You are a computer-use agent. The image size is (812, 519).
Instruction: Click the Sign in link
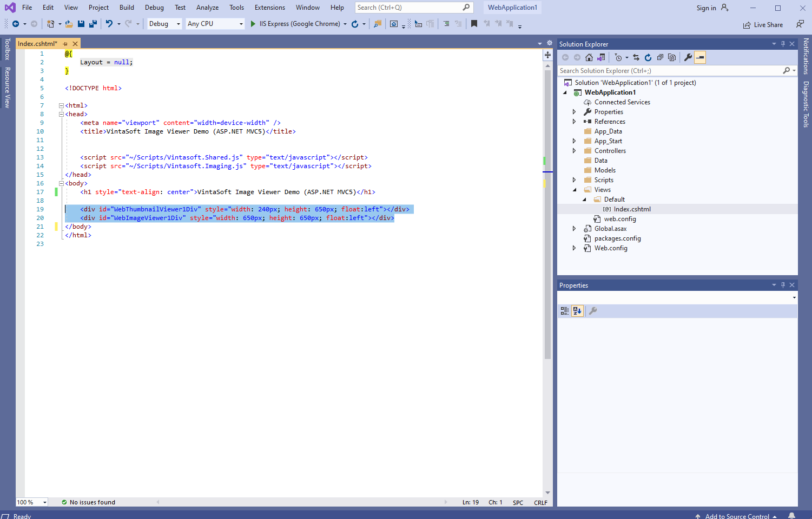706,8
